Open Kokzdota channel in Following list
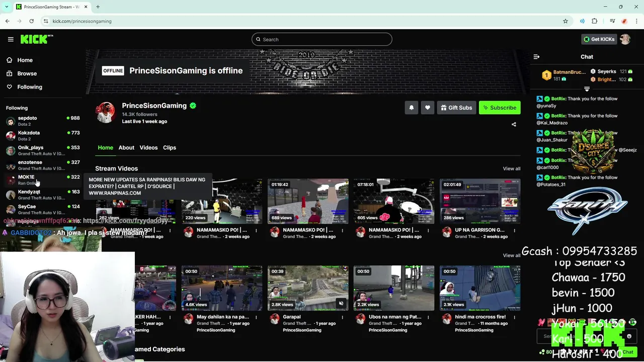Viewport: 644px width, 362px height. pos(43,135)
